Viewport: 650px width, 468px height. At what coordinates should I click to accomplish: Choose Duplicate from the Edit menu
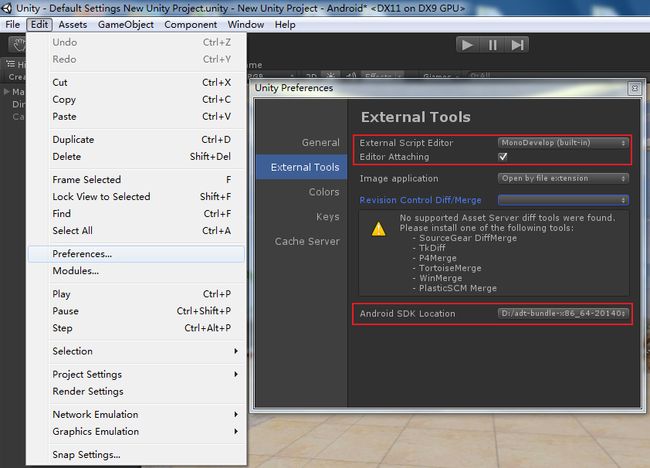(136, 140)
